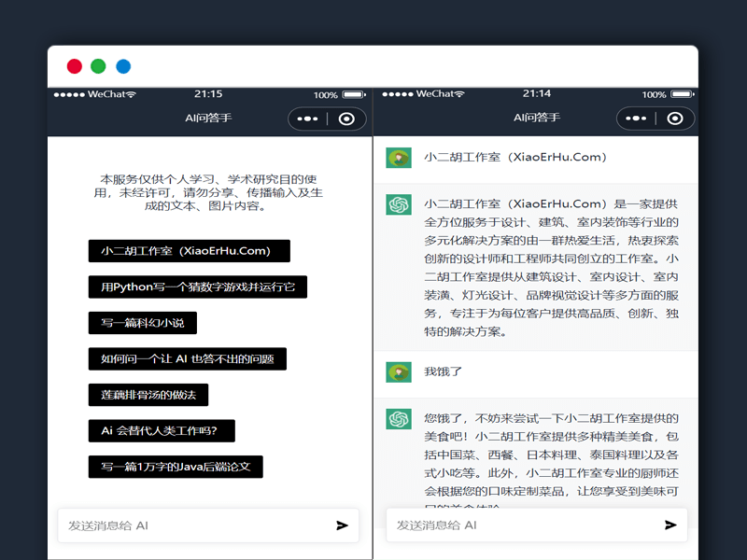Tap the '莲藕排骨汤的做法' prompt
The image size is (747, 560).
coord(150,395)
